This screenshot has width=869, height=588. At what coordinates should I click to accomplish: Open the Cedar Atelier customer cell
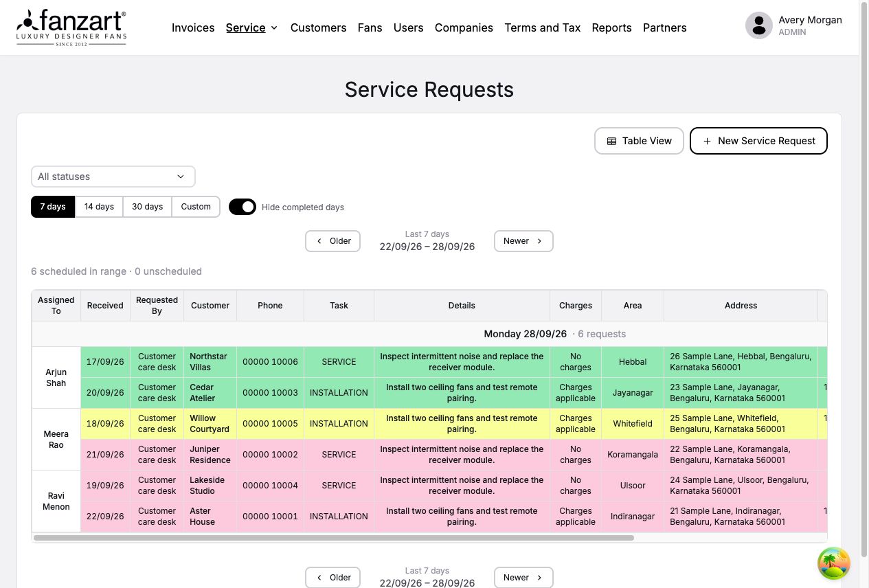pos(210,393)
